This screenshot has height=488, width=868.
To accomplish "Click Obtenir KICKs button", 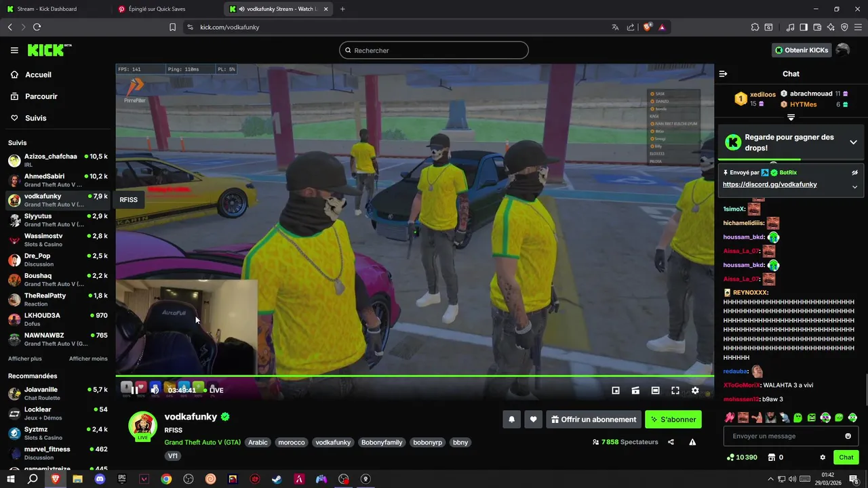I will pyautogui.click(x=802, y=50).
